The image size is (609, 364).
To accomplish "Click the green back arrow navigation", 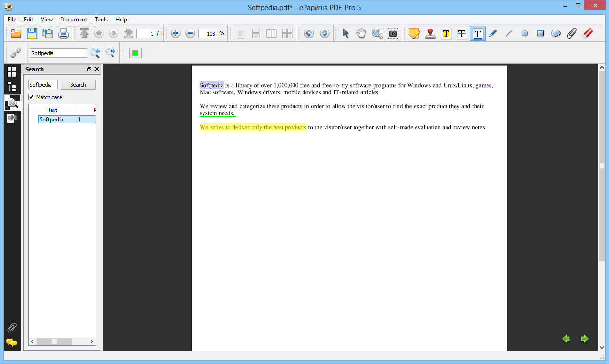I will click(566, 339).
